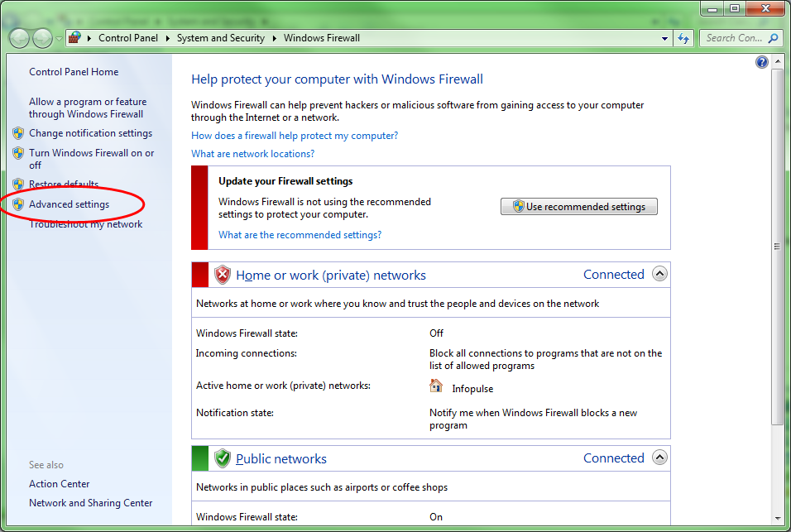Click the search magnifier icon
Screen dimensions: 791x532
773,38
